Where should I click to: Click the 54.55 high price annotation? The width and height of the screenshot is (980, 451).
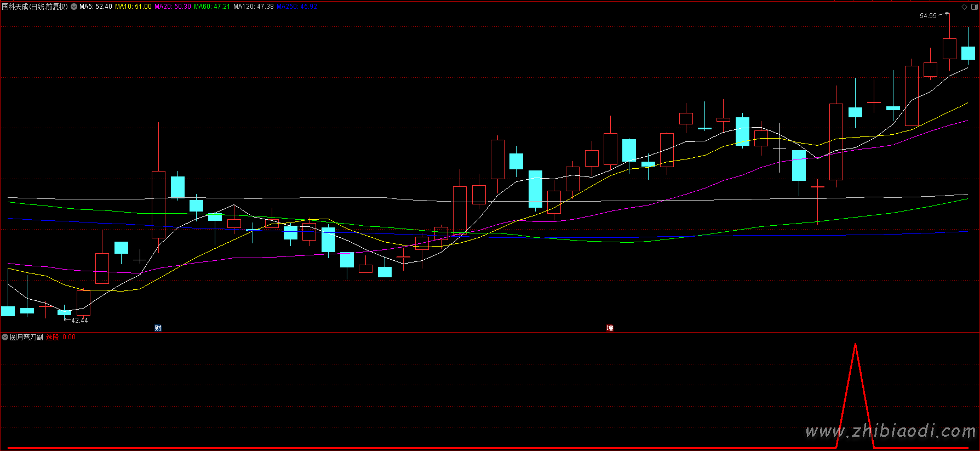[x=928, y=16]
